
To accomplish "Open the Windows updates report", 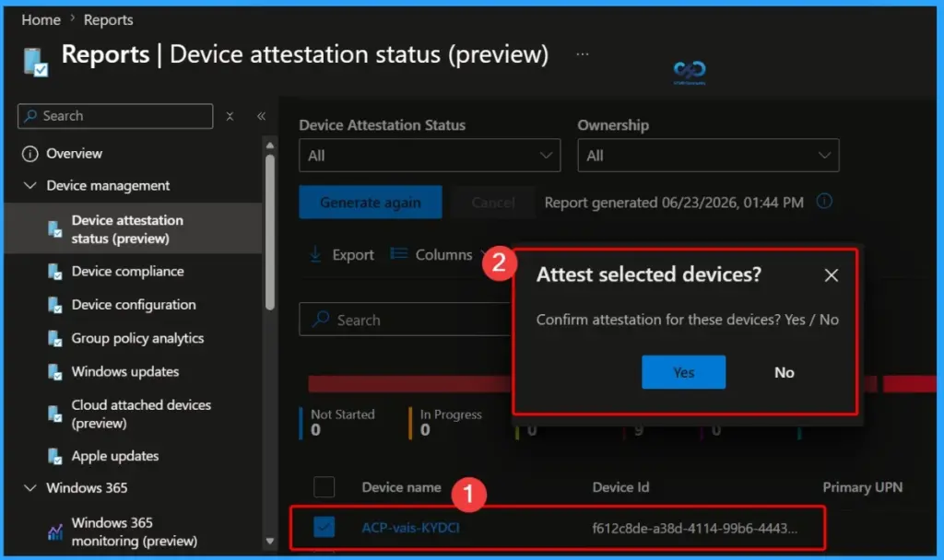I will pos(125,372).
